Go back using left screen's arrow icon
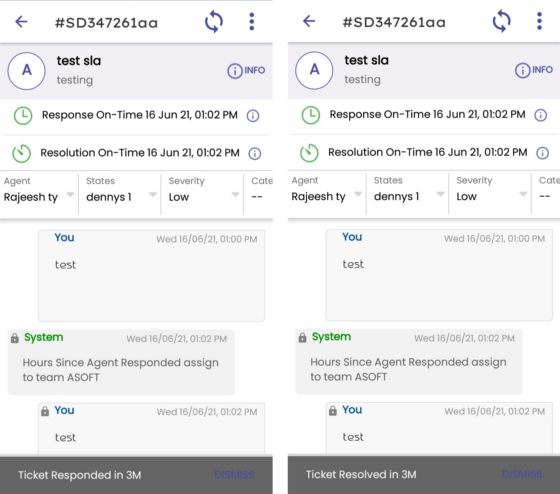Image resolution: width=560 pixels, height=494 pixels. tap(21, 22)
